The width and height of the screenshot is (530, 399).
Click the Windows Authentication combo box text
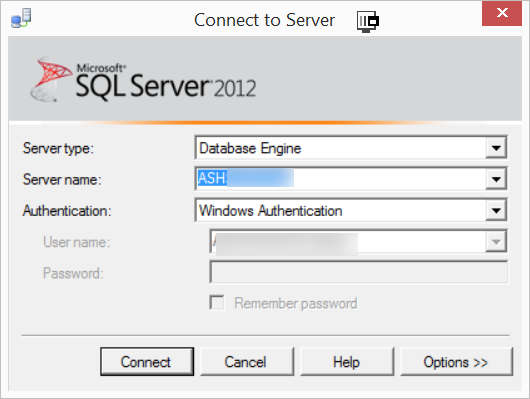[271, 211]
